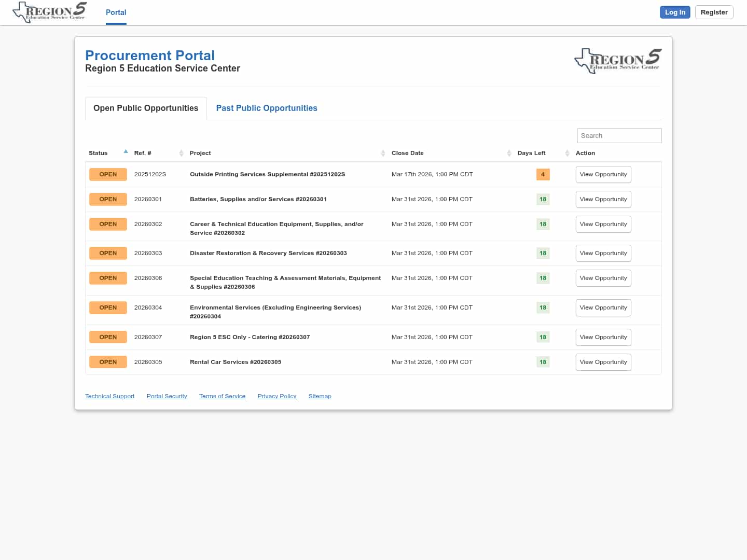Open Disaster Restoration & Recovery Services project
This screenshot has width=747, height=560.
[x=268, y=254]
